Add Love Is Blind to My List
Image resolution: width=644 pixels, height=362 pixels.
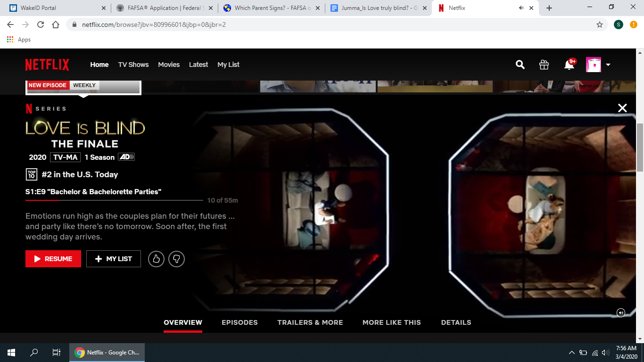[114, 259]
